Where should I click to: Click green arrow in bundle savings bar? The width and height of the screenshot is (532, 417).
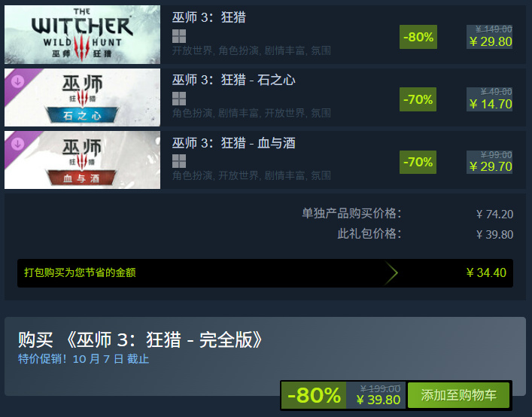pyautogui.click(x=391, y=272)
